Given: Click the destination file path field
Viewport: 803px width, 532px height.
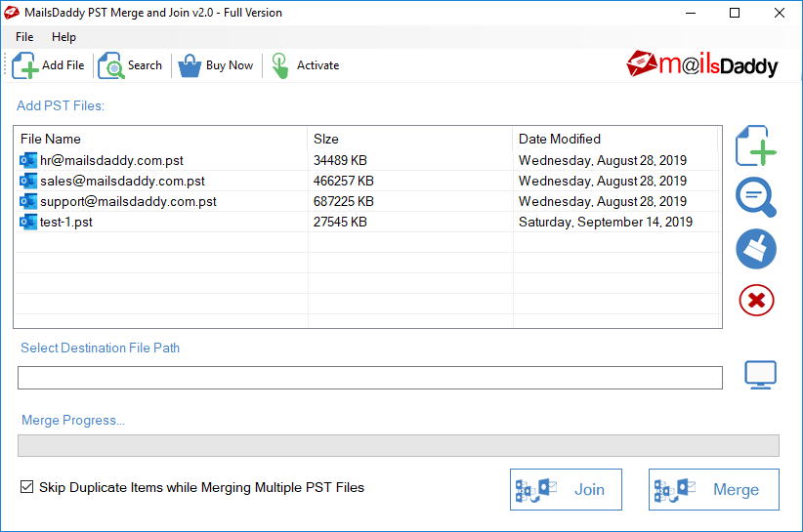Looking at the screenshot, I should click(369, 378).
